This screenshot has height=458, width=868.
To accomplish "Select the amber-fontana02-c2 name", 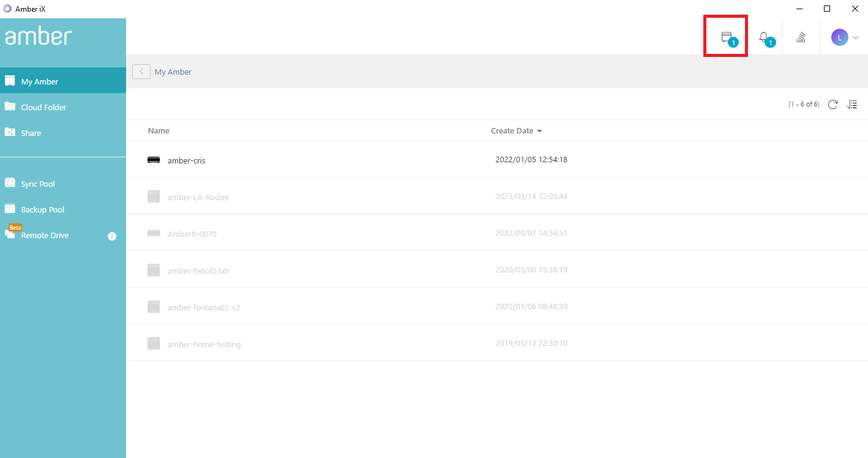I will pos(204,307).
